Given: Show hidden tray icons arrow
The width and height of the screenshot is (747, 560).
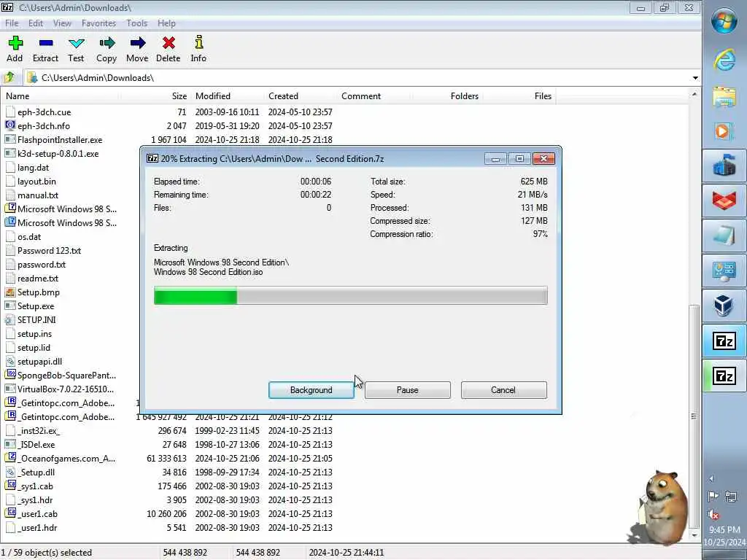Looking at the screenshot, I should 711,478.
